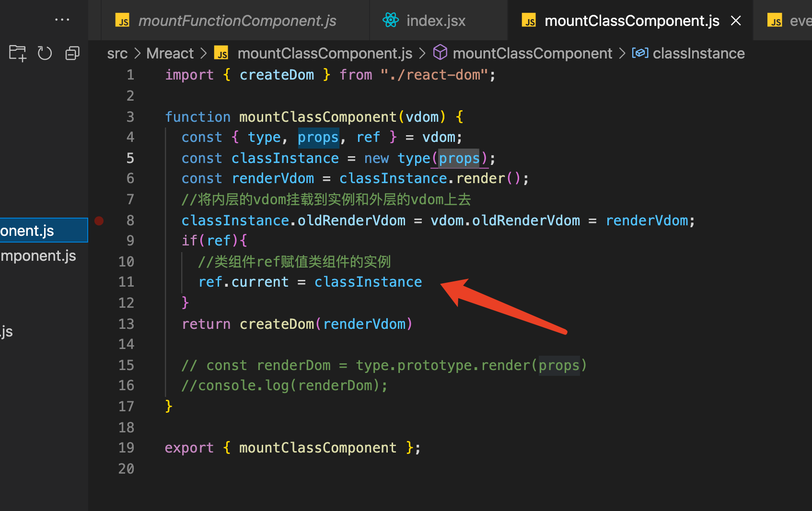Image resolution: width=812 pixels, height=511 pixels.
Task: Expand the classInstance breadcrumb dropdown
Action: click(x=698, y=53)
